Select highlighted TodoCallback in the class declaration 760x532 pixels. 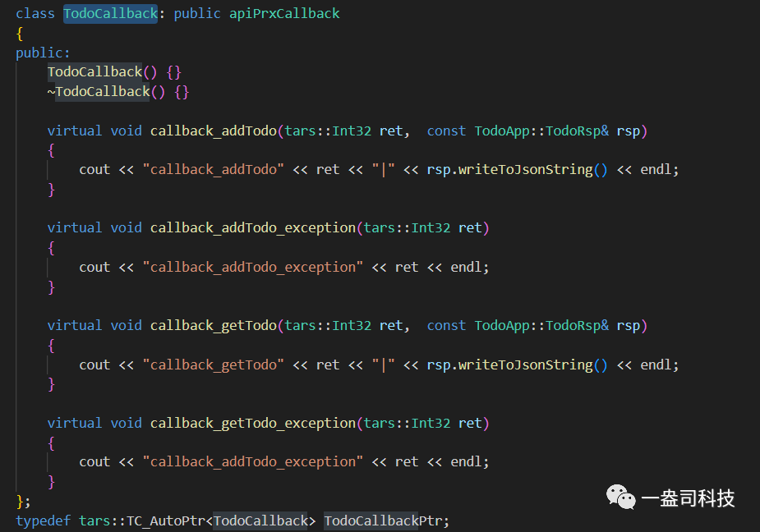pos(111,14)
